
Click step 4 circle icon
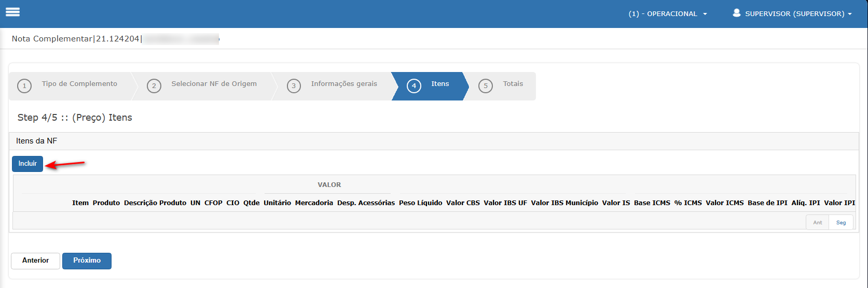tap(414, 86)
